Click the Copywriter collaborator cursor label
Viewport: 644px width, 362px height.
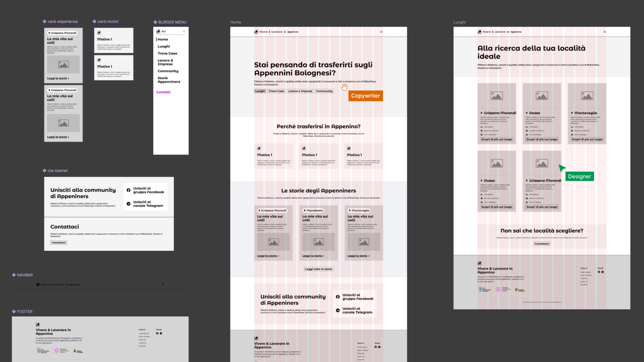(x=366, y=96)
